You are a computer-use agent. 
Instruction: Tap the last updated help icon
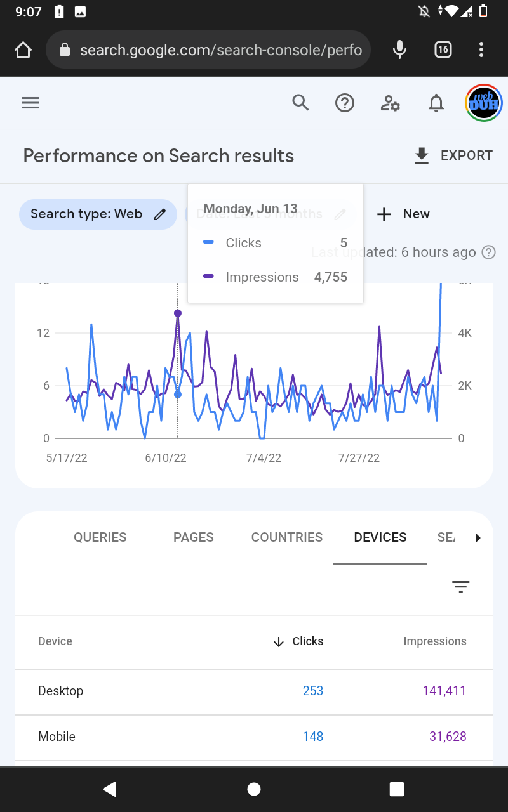click(488, 252)
